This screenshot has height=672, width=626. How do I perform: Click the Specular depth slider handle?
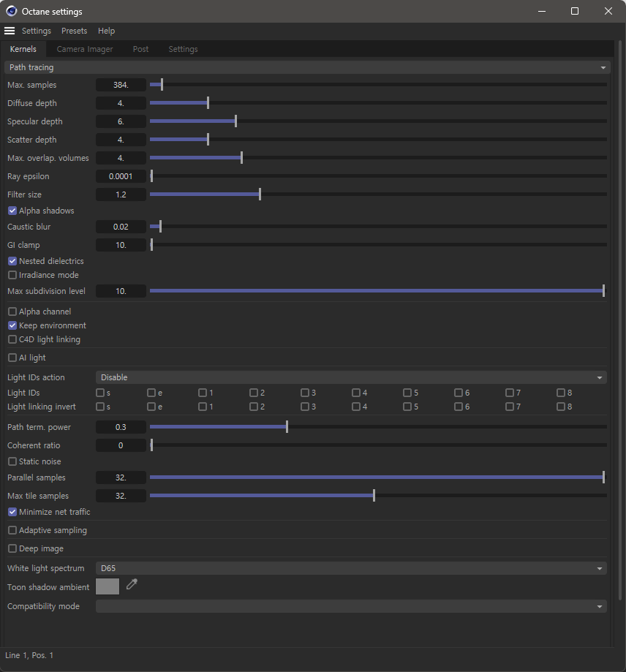[235, 121]
